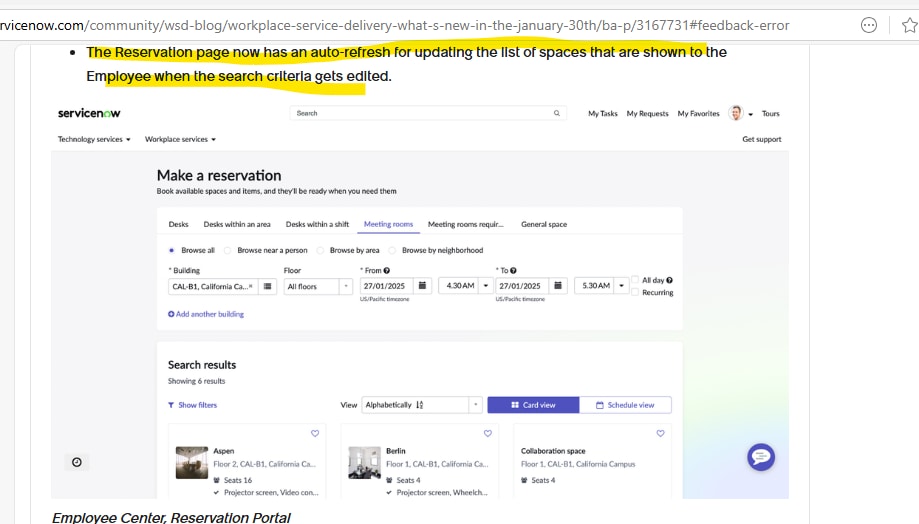Favorite Collaboration space heart icon
Screen dimensions: 919x524
pos(661,433)
